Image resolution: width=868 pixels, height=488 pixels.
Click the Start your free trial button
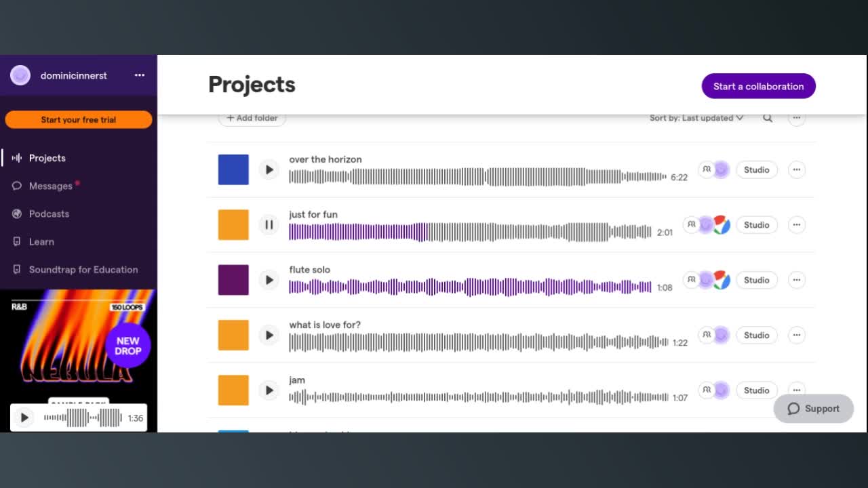pos(79,119)
